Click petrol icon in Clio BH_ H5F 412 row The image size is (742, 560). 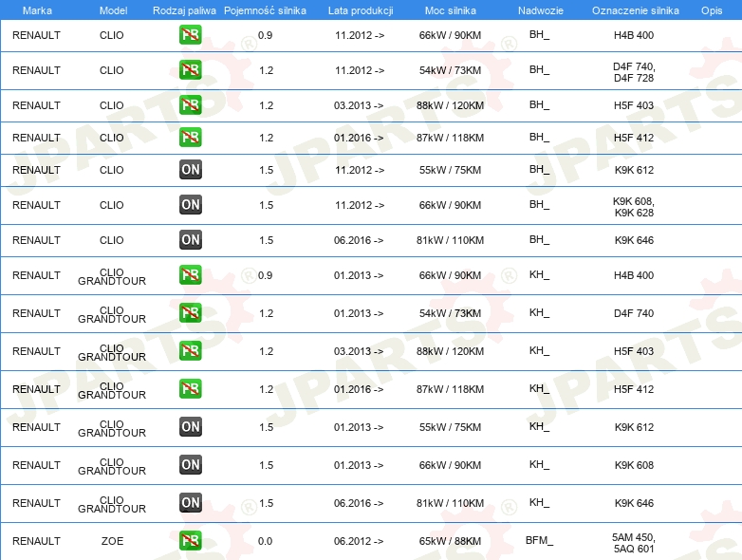(190, 137)
